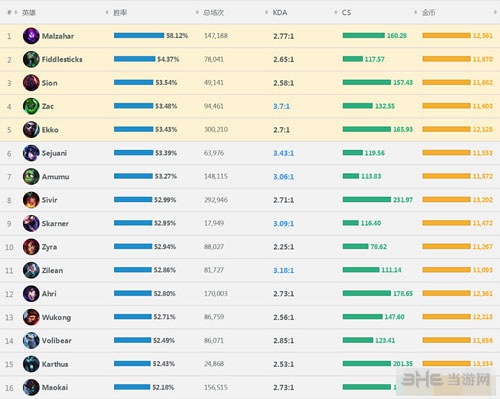Open the Karthus name link
This screenshot has width=500, height=399.
[x=55, y=364]
